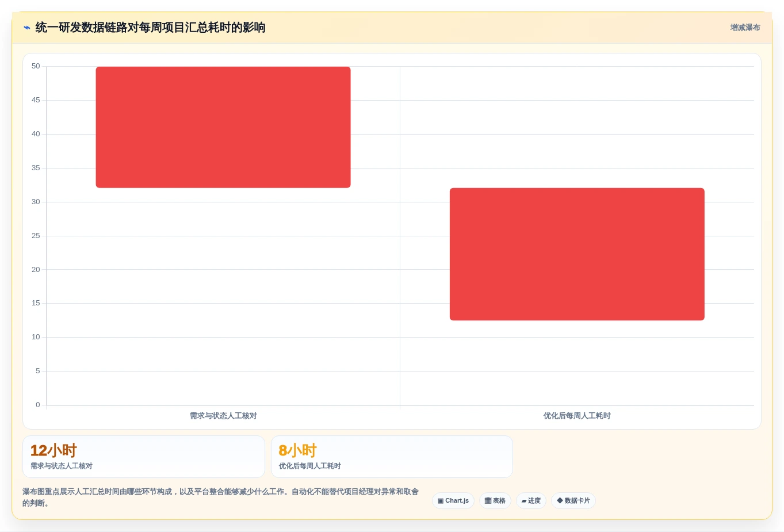Click the 数据卡片 tag chip
Viewport: 784px width, 532px height.
[573, 501]
